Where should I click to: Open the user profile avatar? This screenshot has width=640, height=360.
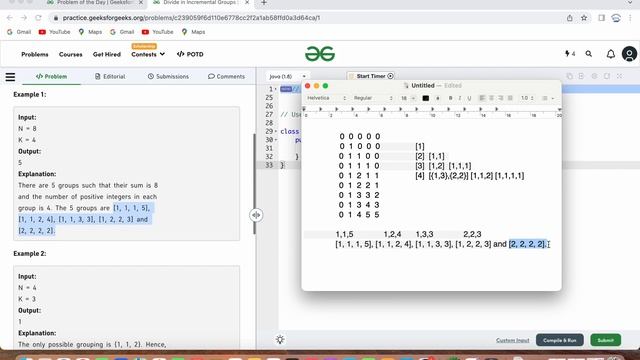pyautogui.click(x=629, y=54)
